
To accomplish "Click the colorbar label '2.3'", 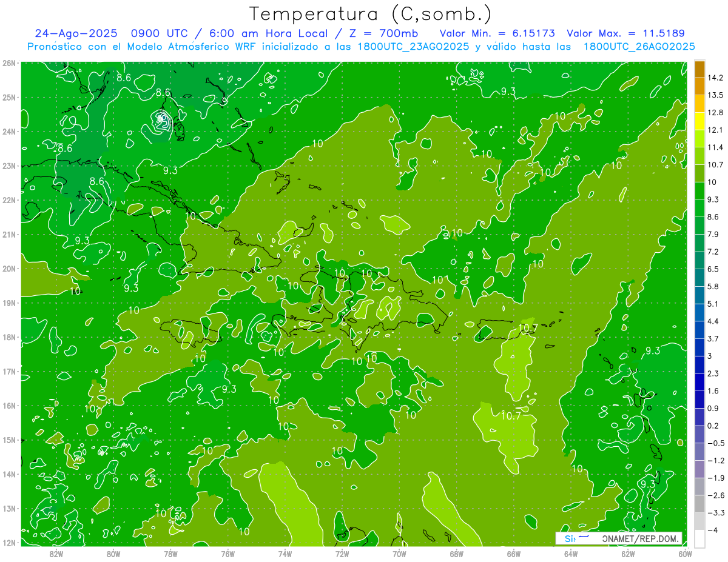I will click(714, 373).
